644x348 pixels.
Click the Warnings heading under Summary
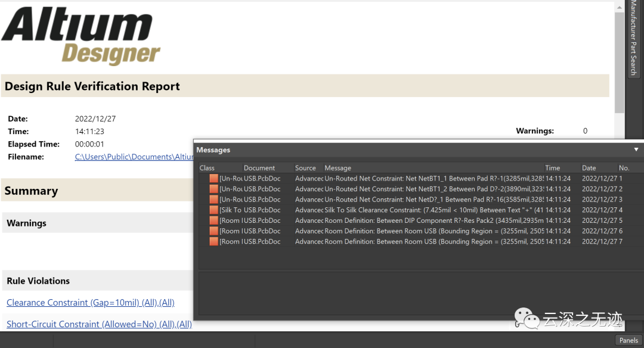point(27,223)
